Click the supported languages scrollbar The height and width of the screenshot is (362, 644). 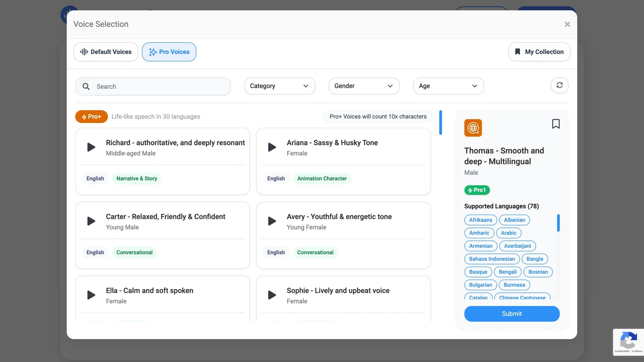pos(558,223)
